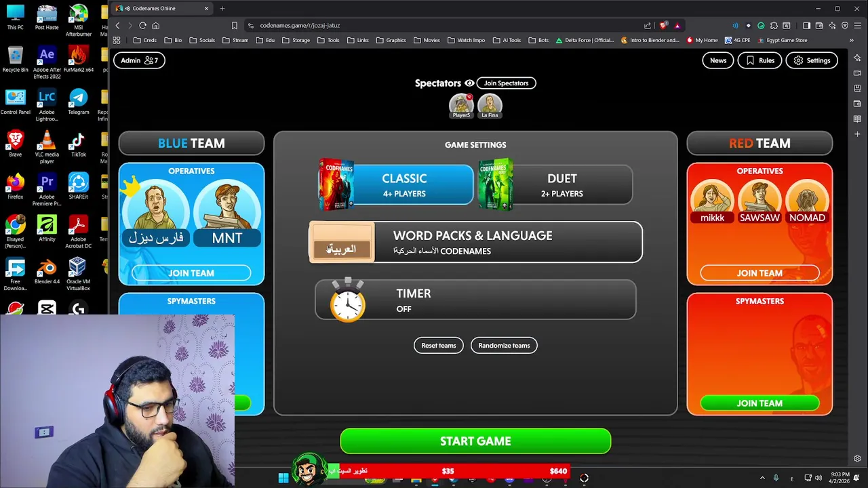Open Windows Start menu
Image resolution: width=868 pixels, height=488 pixels.
[x=283, y=478]
